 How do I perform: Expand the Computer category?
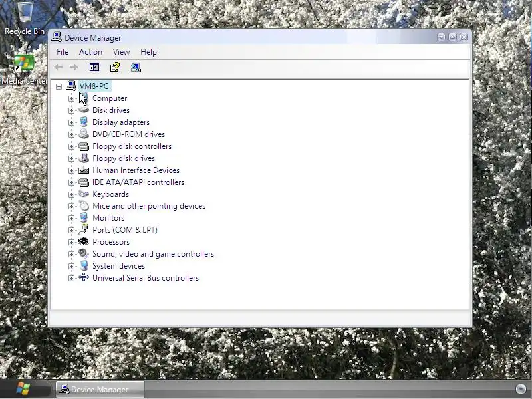[x=71, y=98]
